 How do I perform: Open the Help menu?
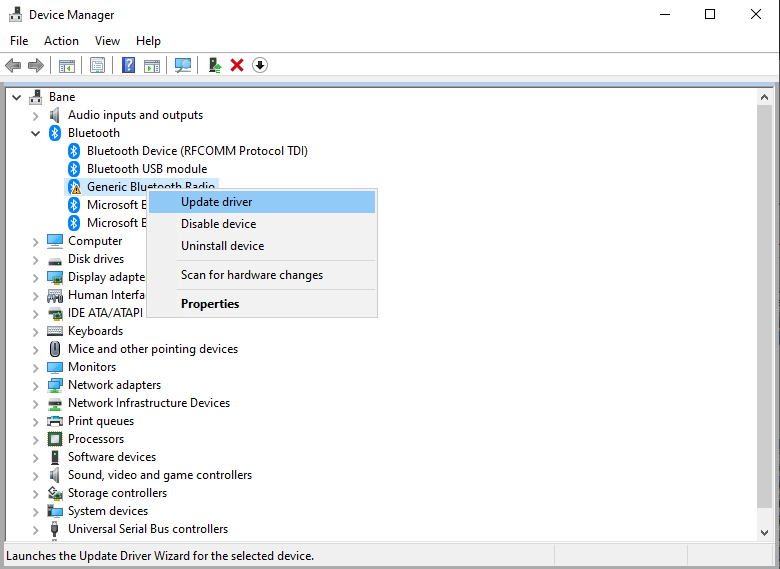(148, 41)
